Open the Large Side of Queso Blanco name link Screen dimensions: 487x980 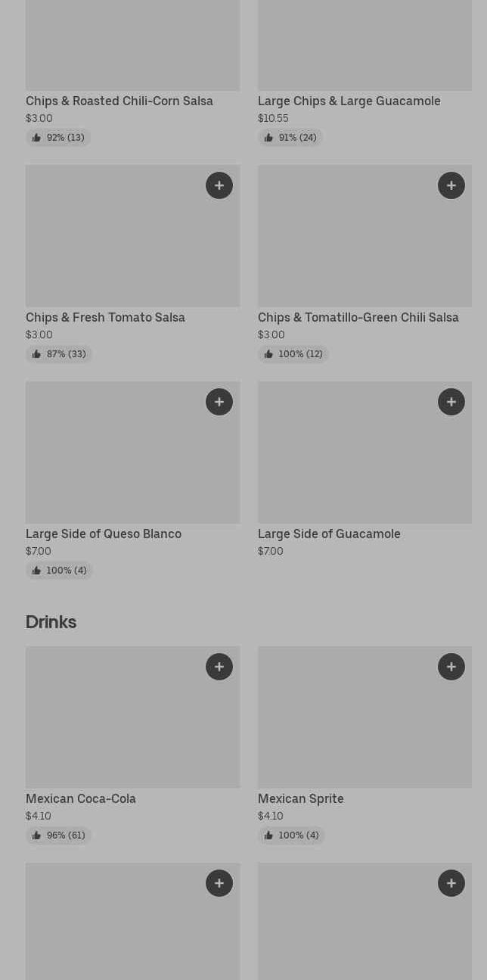104,534
